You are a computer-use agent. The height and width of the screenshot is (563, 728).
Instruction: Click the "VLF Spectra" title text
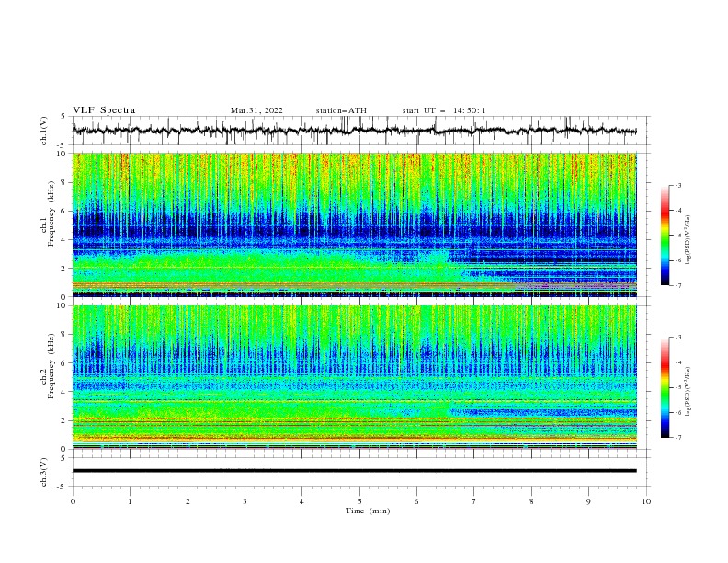pyautogui.click(x=104, y=110)
